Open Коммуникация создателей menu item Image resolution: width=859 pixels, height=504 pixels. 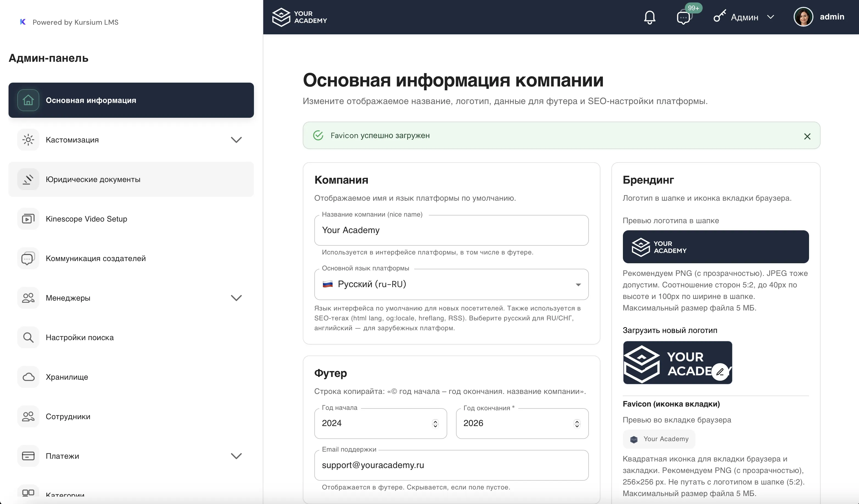[131, 258]
